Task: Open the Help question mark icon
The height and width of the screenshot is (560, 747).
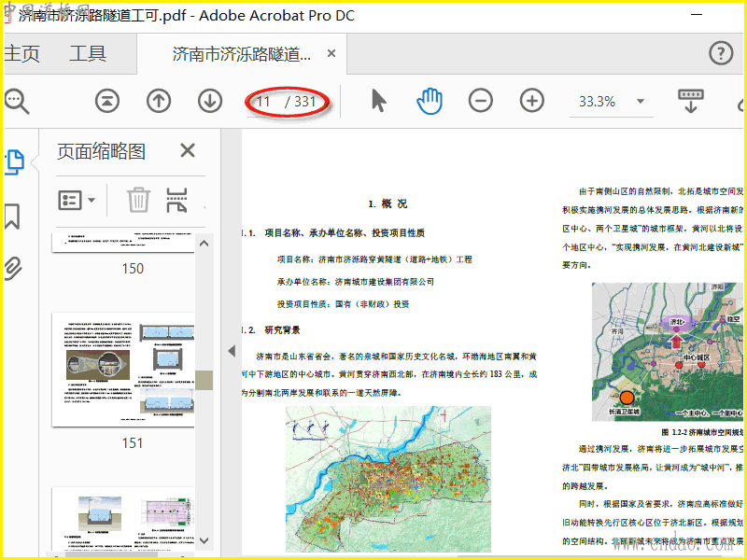Action: click(721, 53)
